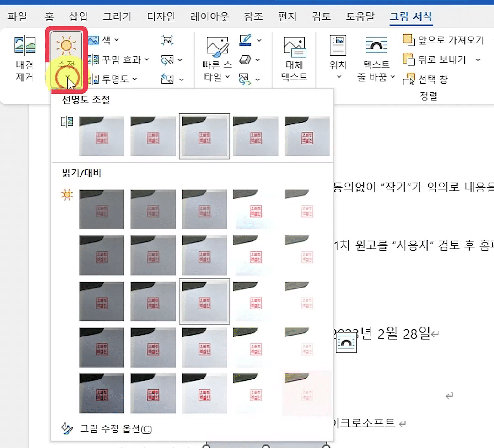Select middle thumbnail in first 밝기/대비 row

point(204,209)
